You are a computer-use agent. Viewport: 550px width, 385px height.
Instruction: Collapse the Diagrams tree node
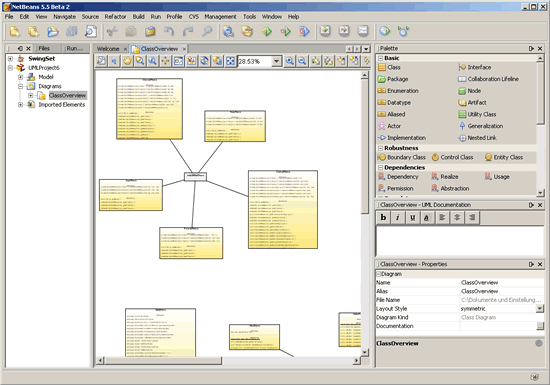pyautogui.click(x=20, y=86)
